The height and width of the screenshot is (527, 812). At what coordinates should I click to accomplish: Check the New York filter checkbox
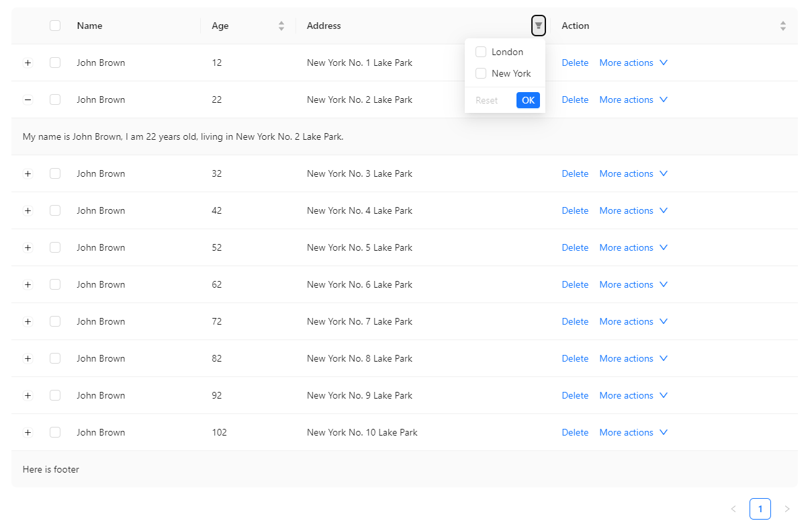[x=481, y=73]
